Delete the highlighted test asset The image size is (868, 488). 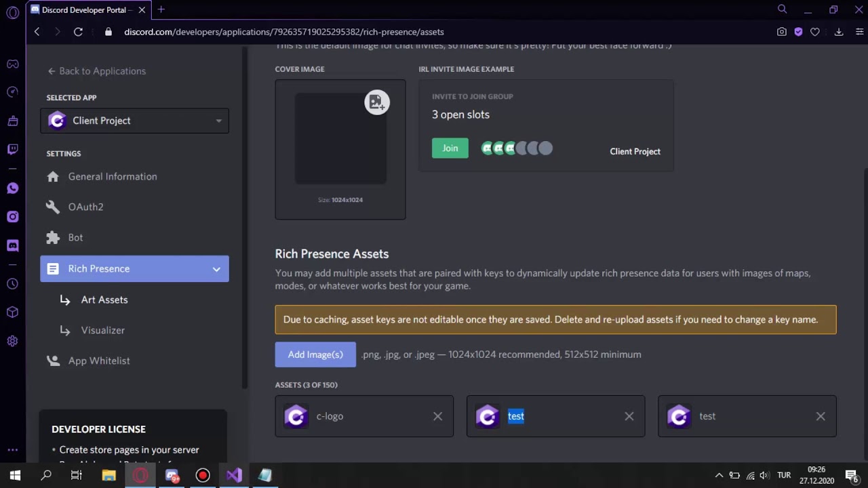tap(629, 416)
